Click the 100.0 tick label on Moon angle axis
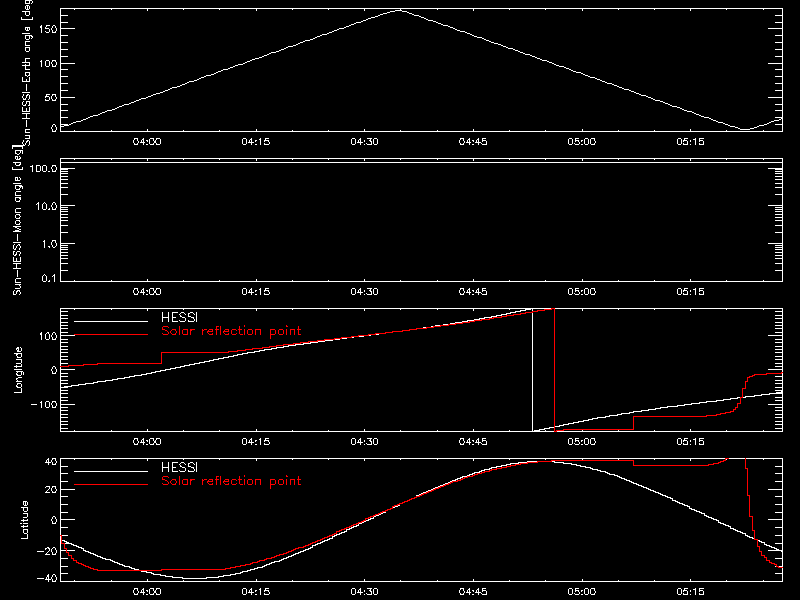This screenshot has height=600, width=800. [43, 169]
